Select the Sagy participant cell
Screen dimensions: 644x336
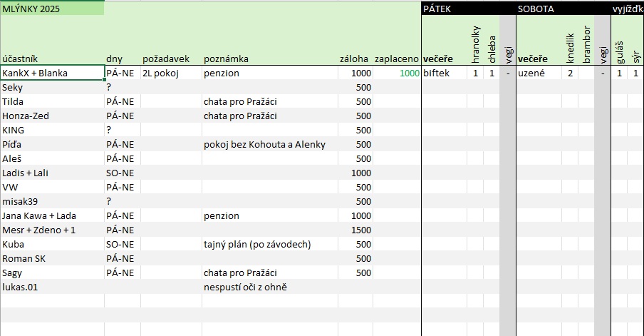52,273
